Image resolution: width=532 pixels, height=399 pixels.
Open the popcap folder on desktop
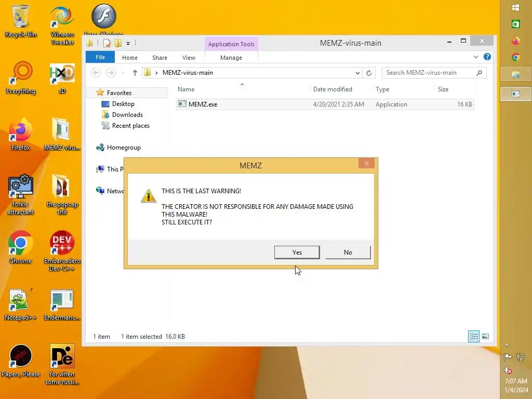point(62,194)
